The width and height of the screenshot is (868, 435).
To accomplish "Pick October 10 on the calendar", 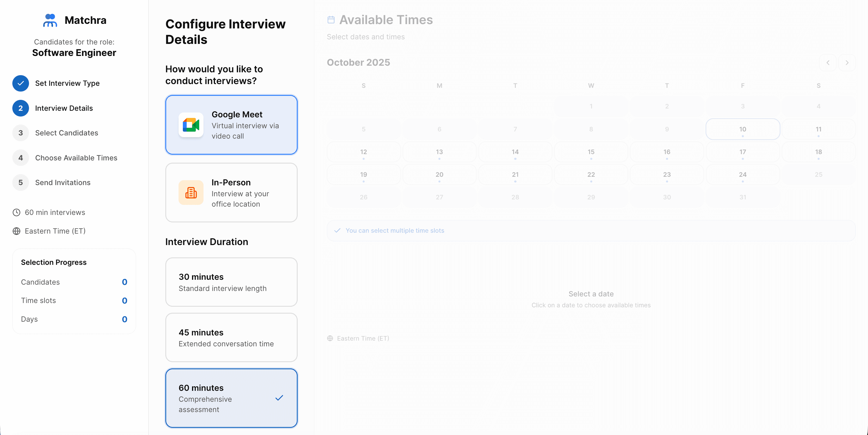I will [x=742, y=129].
